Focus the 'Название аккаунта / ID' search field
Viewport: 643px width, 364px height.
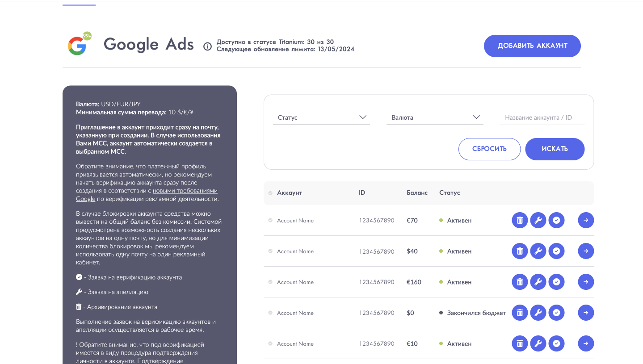click(542, 117)
